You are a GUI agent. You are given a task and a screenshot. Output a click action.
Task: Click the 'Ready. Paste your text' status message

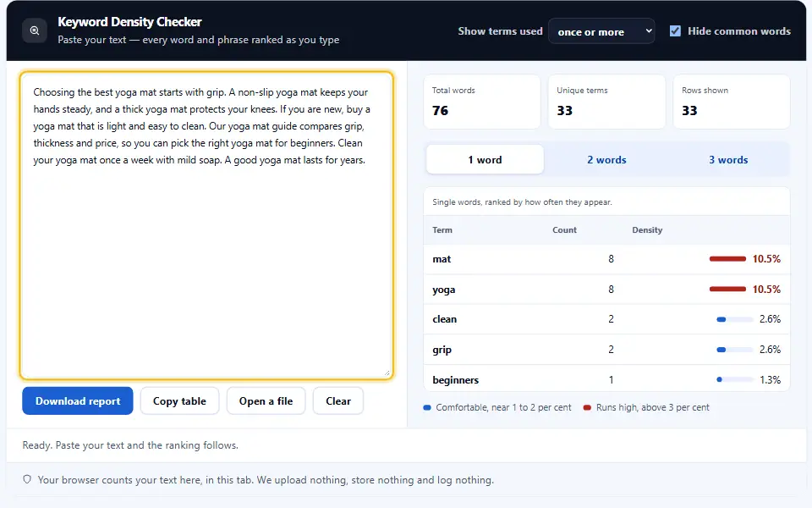click(x=130, y=445)
